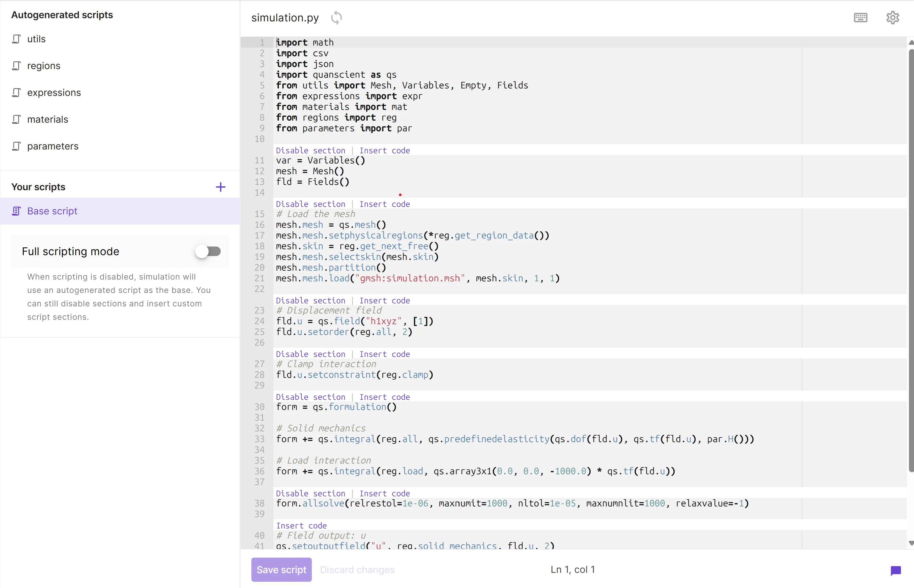Open the expressions script

point(54,92)
